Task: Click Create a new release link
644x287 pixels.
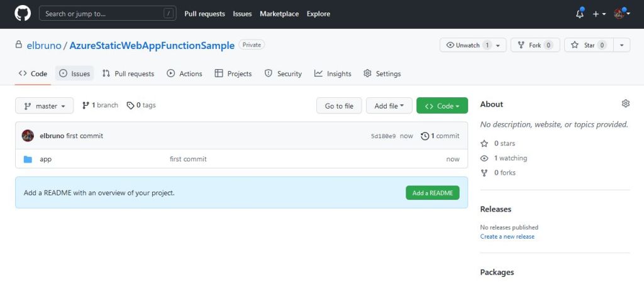Action: tap(508, 237)
